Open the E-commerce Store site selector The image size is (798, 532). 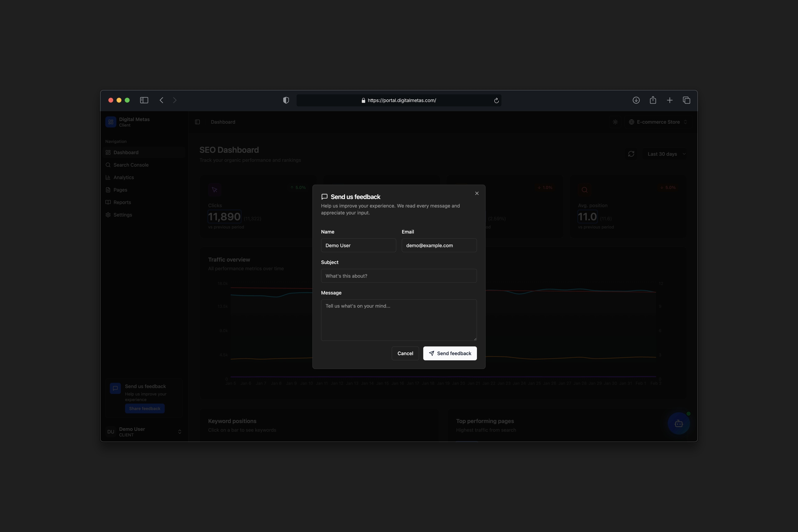point(658,122)
